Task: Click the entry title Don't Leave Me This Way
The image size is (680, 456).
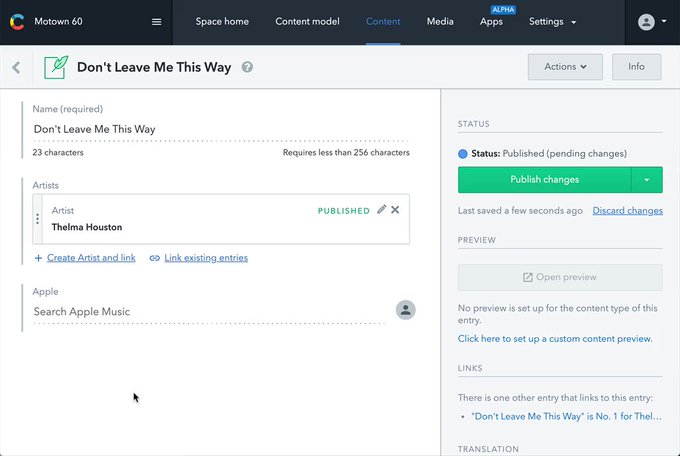Action: 154,67
